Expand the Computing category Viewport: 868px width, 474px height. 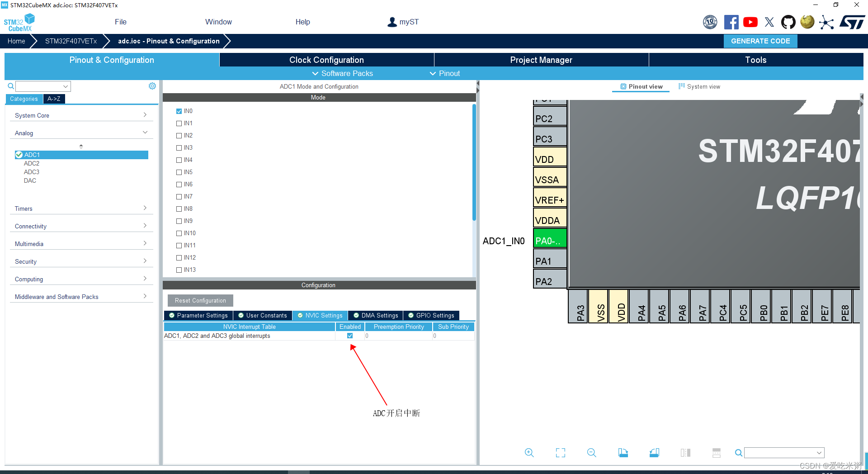(81, 279)
